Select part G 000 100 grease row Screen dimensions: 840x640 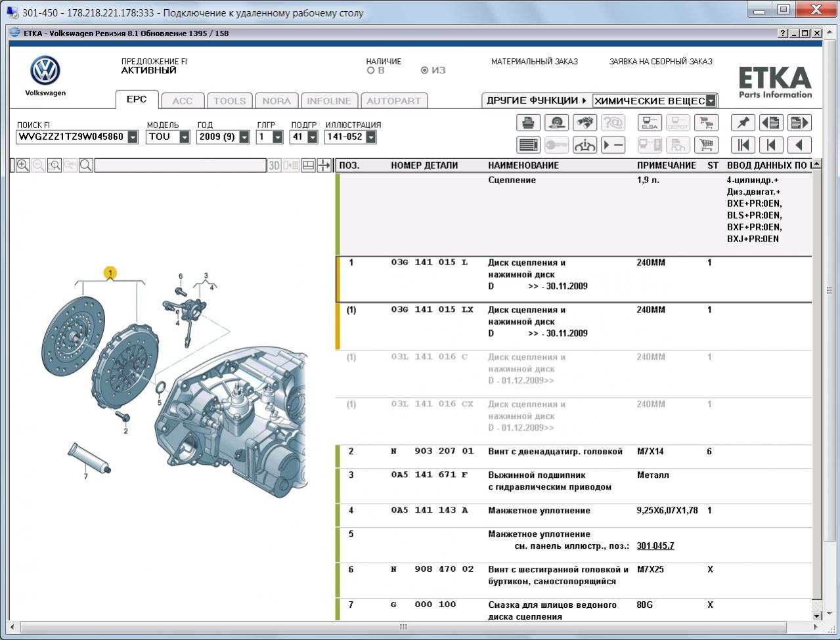coord(574,610)
